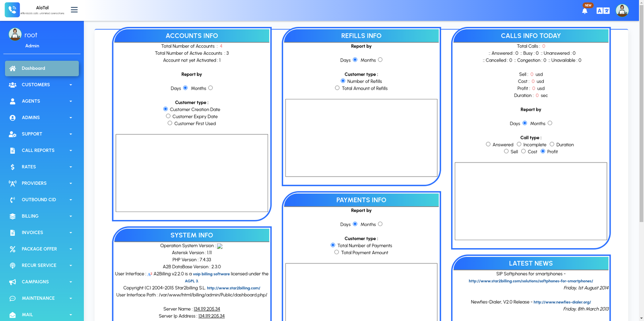Click the language translate icon
The height and width of the screenshot is (321, 644).
click(603, 11)
